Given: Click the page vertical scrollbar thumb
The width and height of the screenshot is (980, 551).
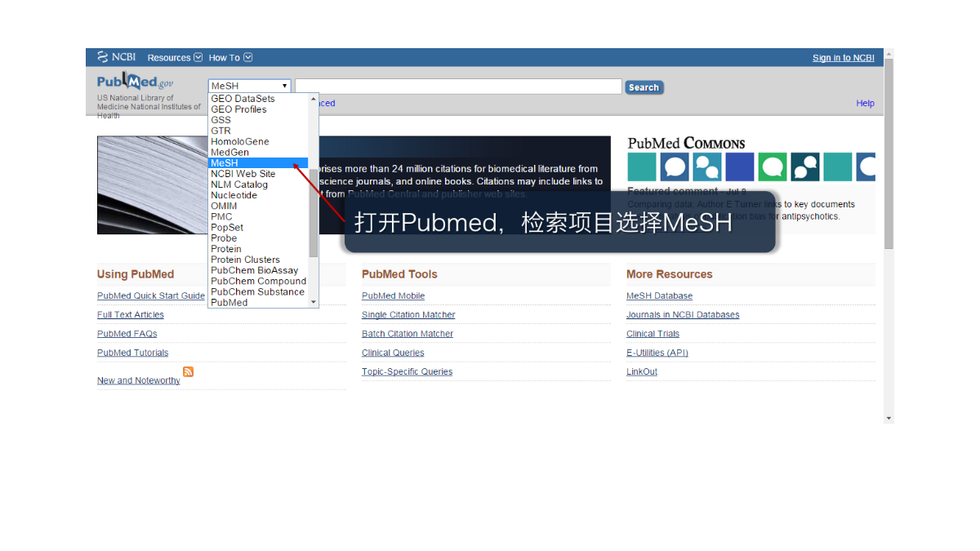Looking at the screenshot, I should click(x=889, y=154).
